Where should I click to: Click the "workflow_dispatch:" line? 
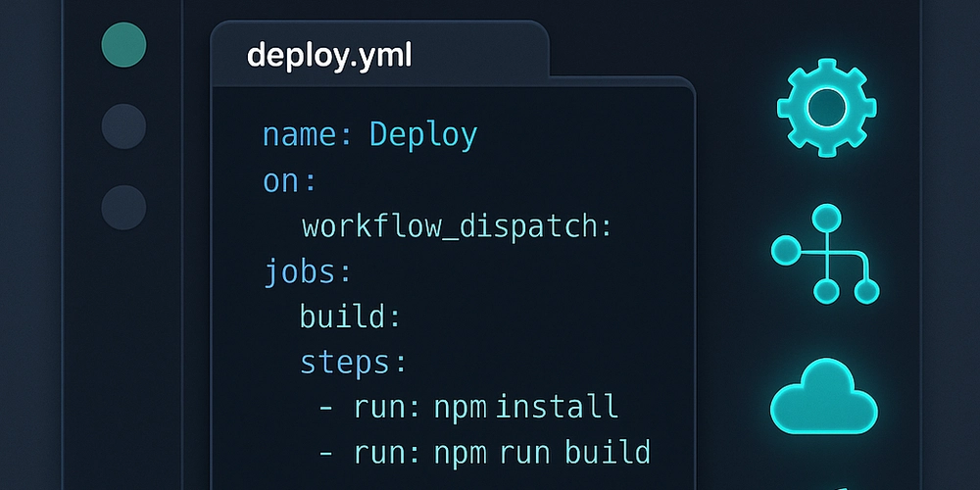pyautogui.click(x=457, y=227)
